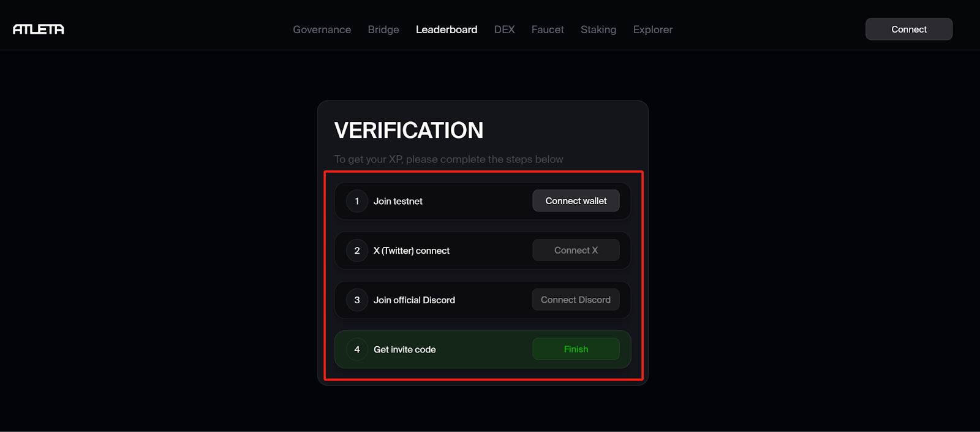The width and height of the screenshot is (980, 432).
Task: Open the Governance page
Action: [322, 29]
